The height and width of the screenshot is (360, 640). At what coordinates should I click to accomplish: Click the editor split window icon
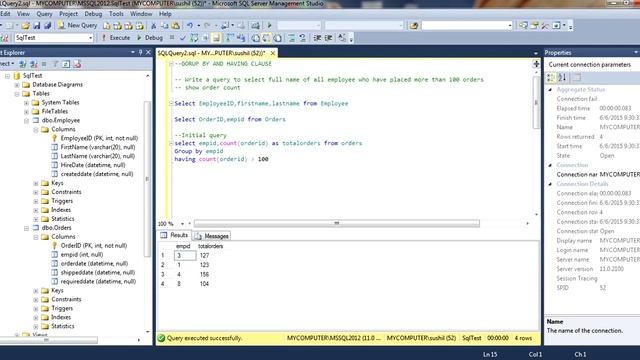(x=536, y=64)
